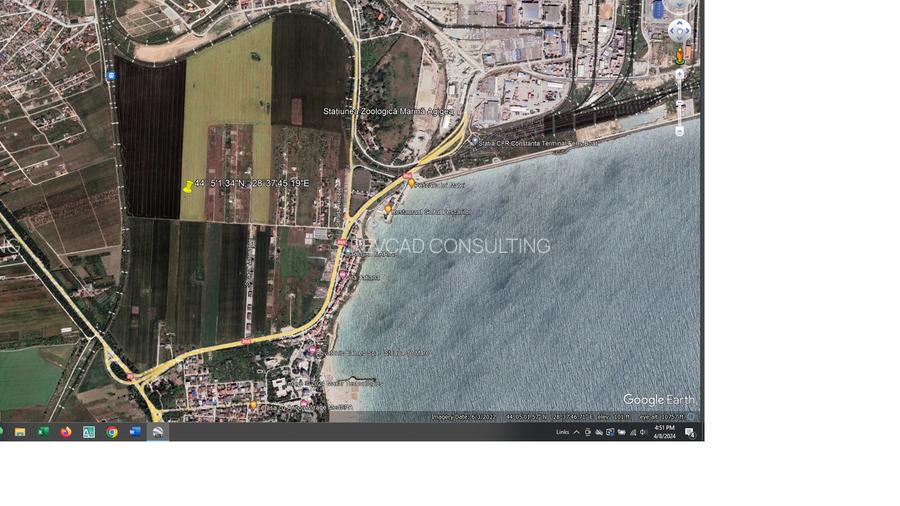Open File Explorer in taskbar
The image size is (900, 506).
pyautogui.click(x=20, y=432)
